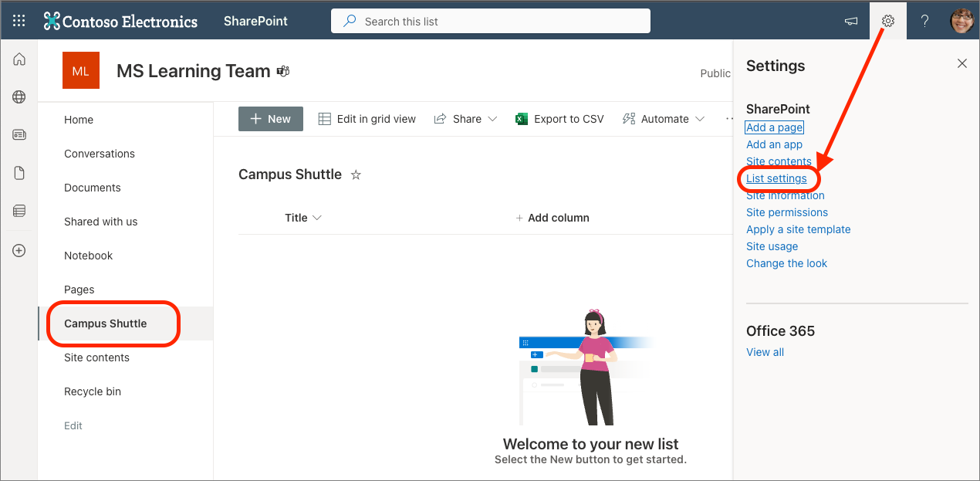Screen dimensions: 980x481
Task: Open the megaphone feedback icon
Action: pyautogui.click(x=851, y=21)
